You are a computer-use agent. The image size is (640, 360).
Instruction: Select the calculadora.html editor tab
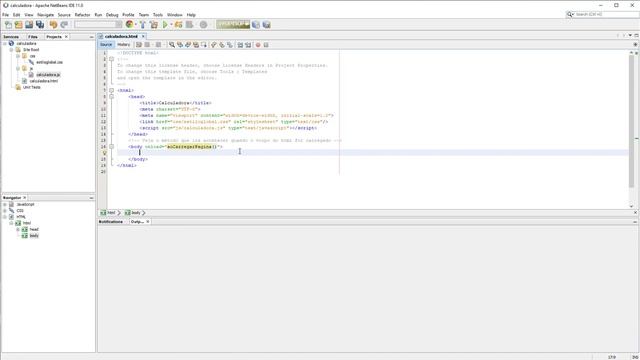click(121, 36)
